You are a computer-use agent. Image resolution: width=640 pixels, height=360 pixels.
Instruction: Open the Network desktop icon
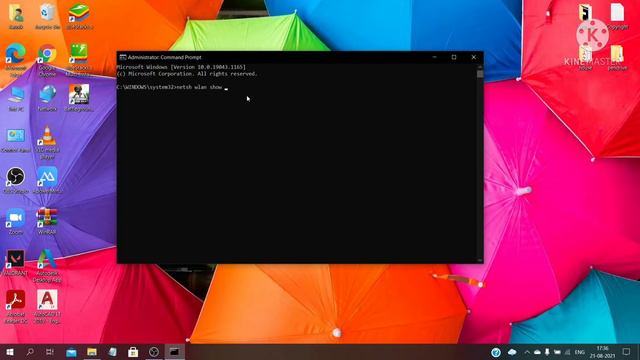pyautogui.click(x=47, y=98)
